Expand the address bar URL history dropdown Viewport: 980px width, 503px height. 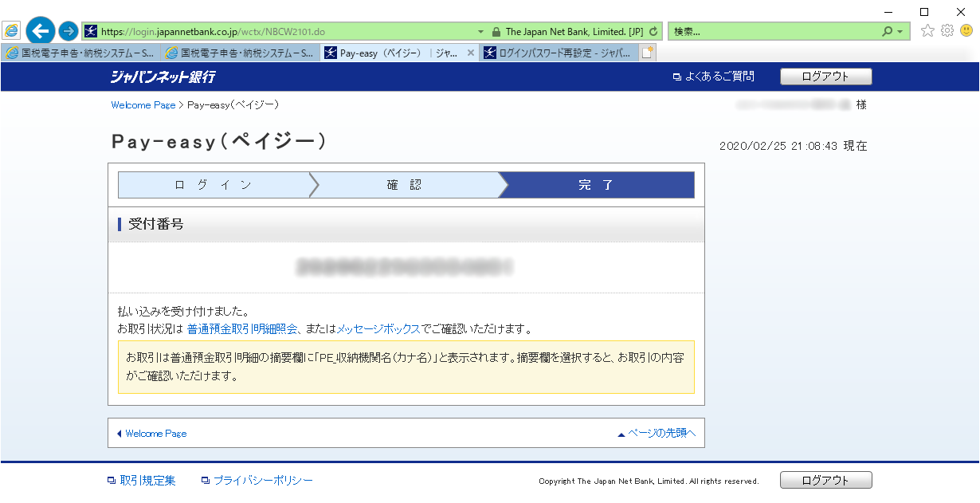[480, 32]
